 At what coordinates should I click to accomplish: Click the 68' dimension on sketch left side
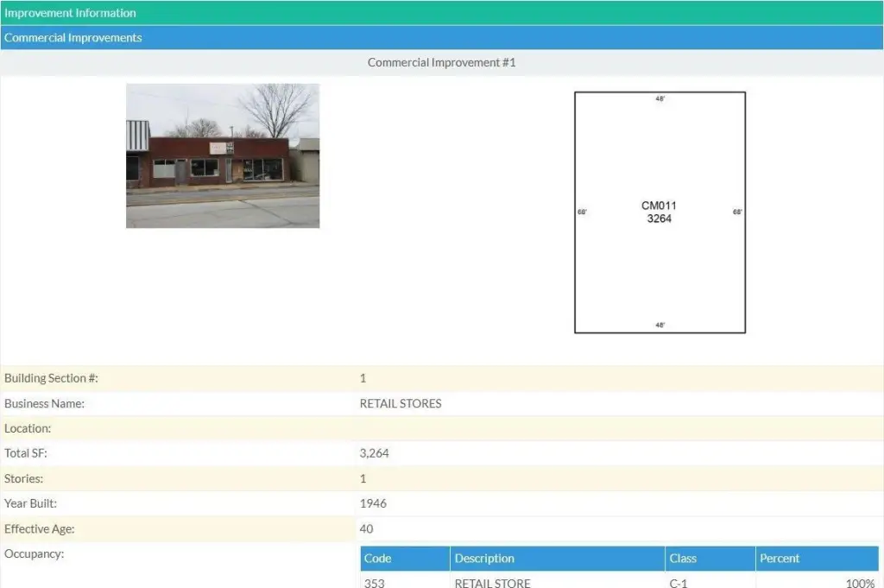coord(582,212)
